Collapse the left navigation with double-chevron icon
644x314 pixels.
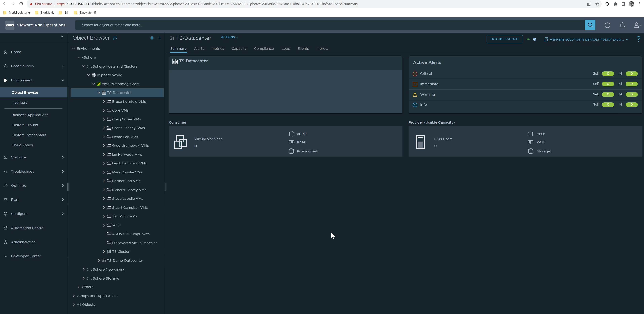pyautogui.click(x=62, y=37)
